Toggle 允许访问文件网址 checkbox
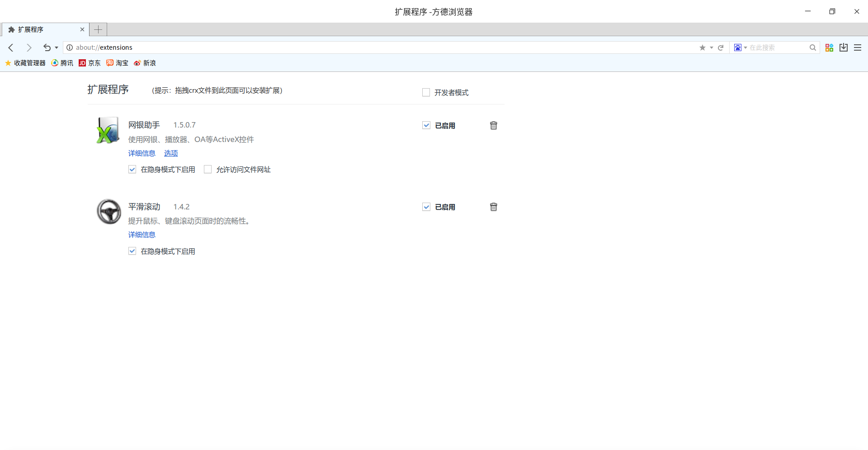This screenshot has width=868, height=450. tap(208, 169)
